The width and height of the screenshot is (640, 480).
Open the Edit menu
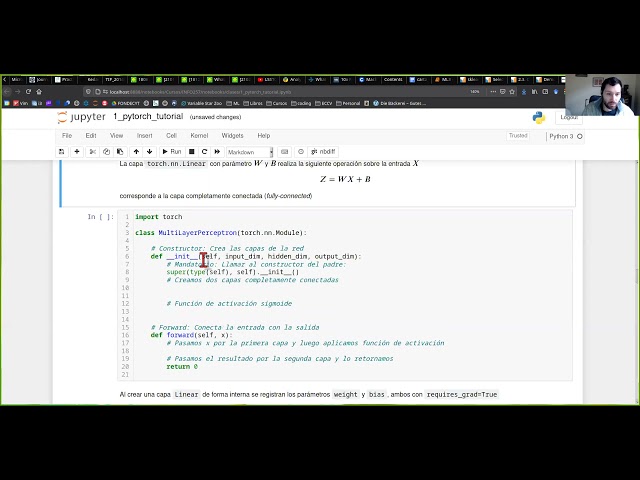91,136
